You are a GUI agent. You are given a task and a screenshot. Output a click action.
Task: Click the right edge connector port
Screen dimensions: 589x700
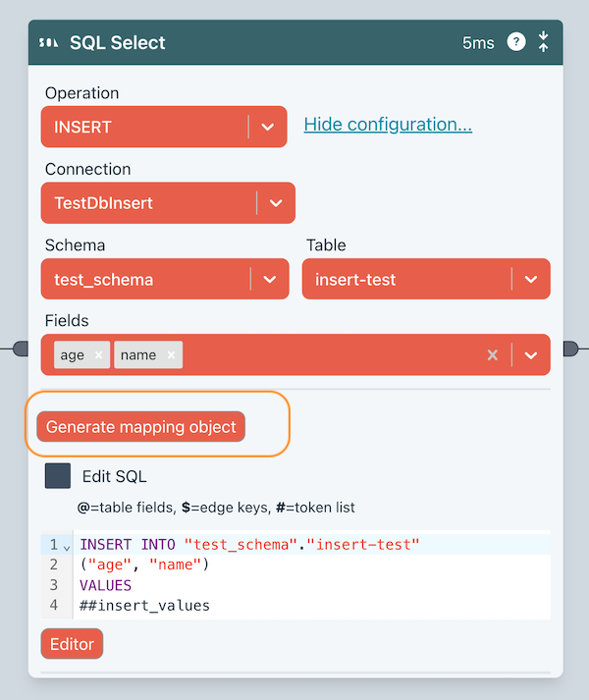[571, 349]
